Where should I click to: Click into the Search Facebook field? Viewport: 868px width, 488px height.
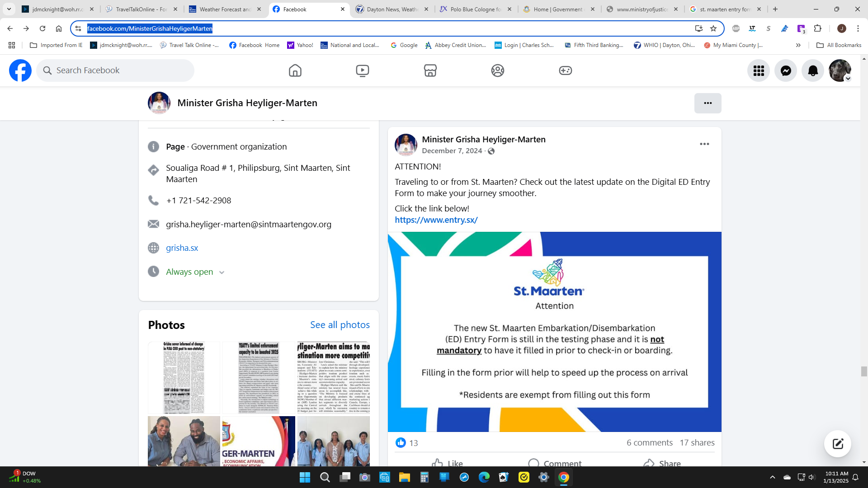pyautogui.click(x=115, y=70)
